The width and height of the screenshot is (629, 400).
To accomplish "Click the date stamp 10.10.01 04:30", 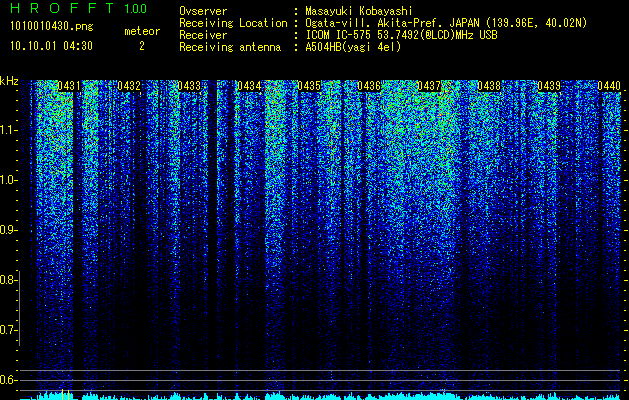I will pos(52,46).
